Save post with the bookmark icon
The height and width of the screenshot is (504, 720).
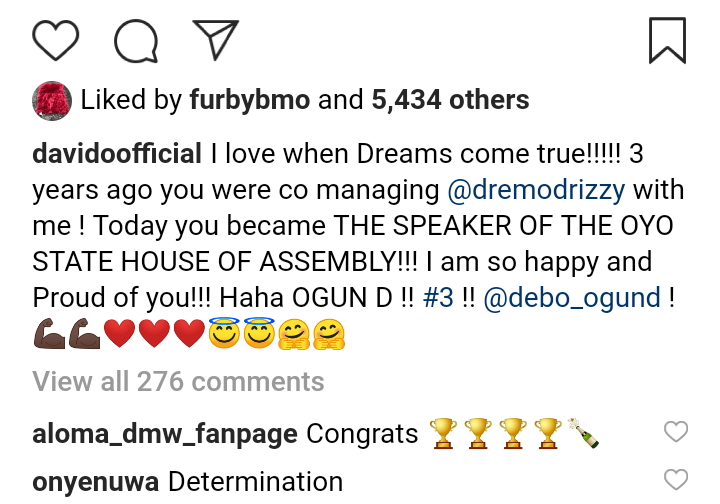tap(666, 40)
